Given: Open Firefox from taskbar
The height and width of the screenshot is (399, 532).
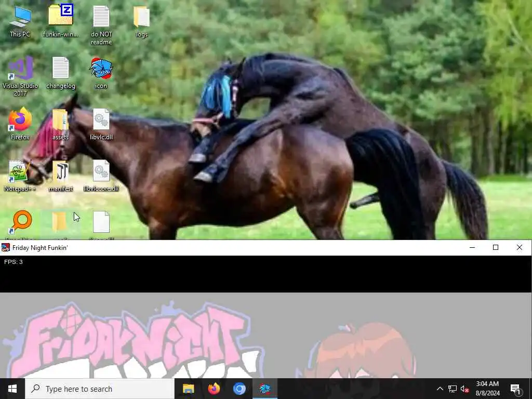Looking at the screenshot, I should [214, 389].
